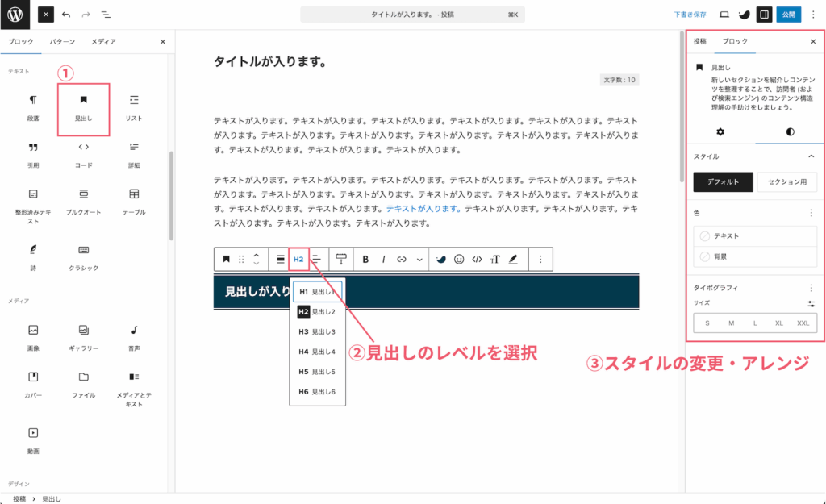826x504 pixels.
Task: Toggle bold formatting
Action: 365,259
